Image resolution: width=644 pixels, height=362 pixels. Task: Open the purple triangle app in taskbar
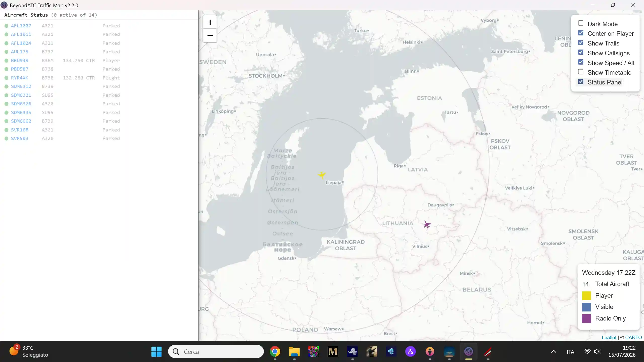(410, 351)
